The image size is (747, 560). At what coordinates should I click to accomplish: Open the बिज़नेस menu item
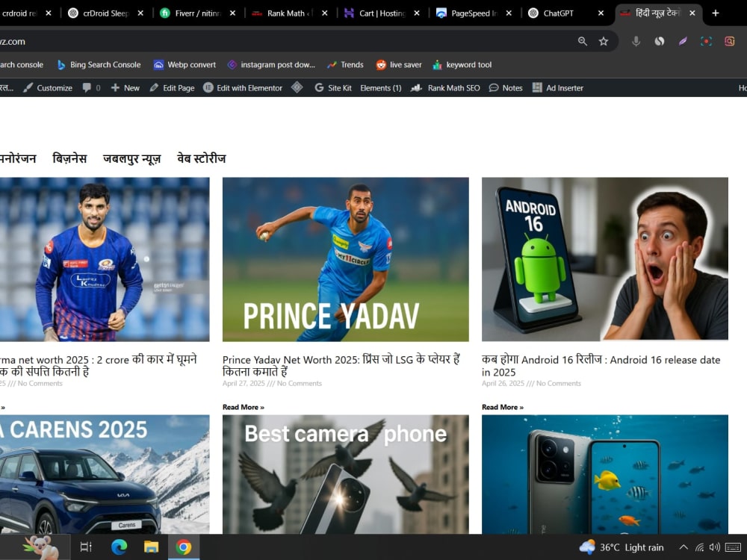click(x=69, y=158)
